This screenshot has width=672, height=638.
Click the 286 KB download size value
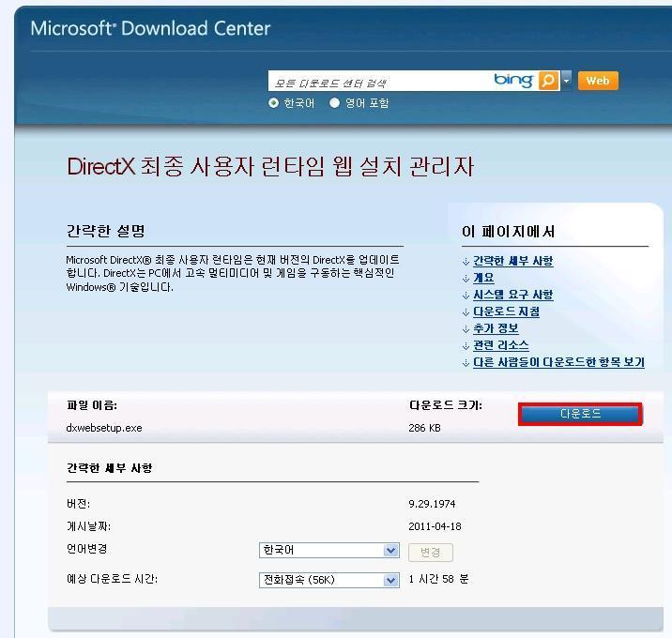(424, 428)
